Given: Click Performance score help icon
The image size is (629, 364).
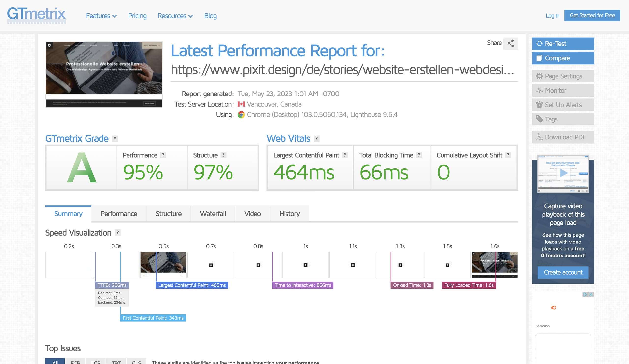Looking at the screenshot, I should 163,155.
